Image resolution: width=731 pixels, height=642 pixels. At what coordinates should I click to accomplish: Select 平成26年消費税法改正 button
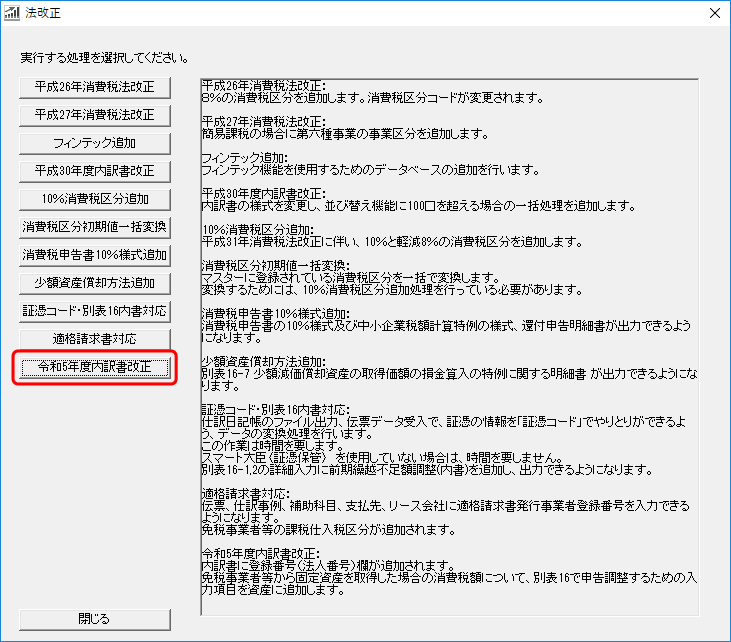click(x=94, y=87)
